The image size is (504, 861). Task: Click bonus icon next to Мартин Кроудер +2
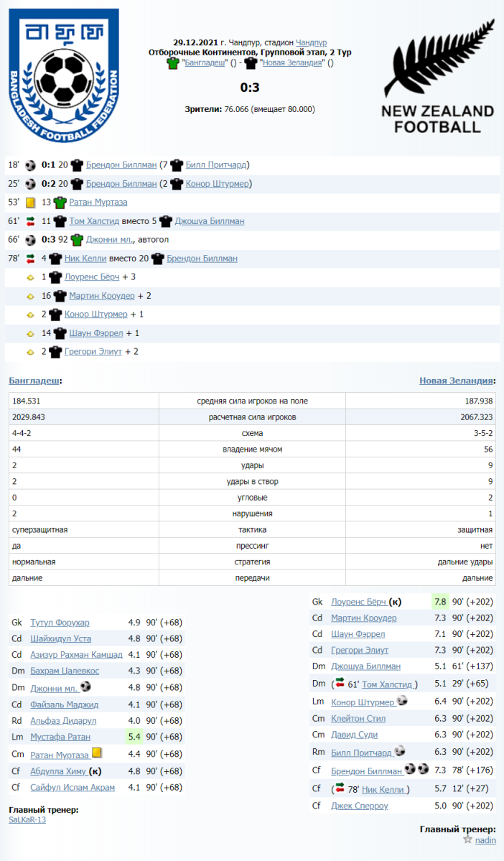(x=30, y=296)
